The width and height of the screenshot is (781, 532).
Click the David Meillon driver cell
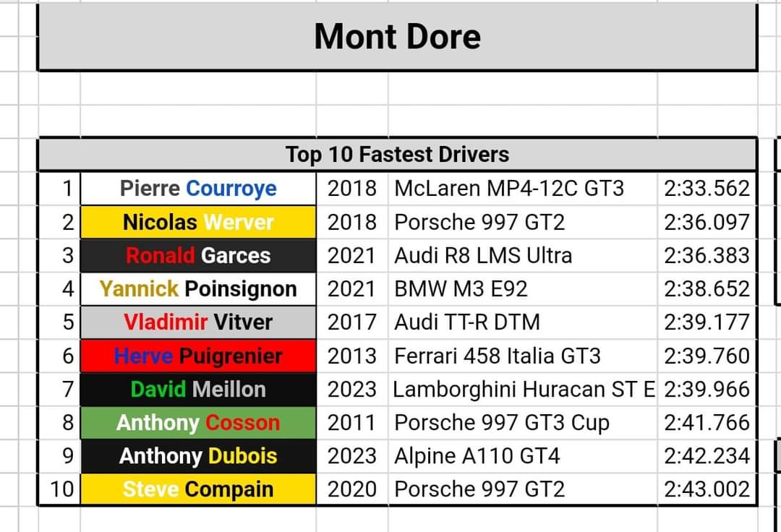[198, 389]
